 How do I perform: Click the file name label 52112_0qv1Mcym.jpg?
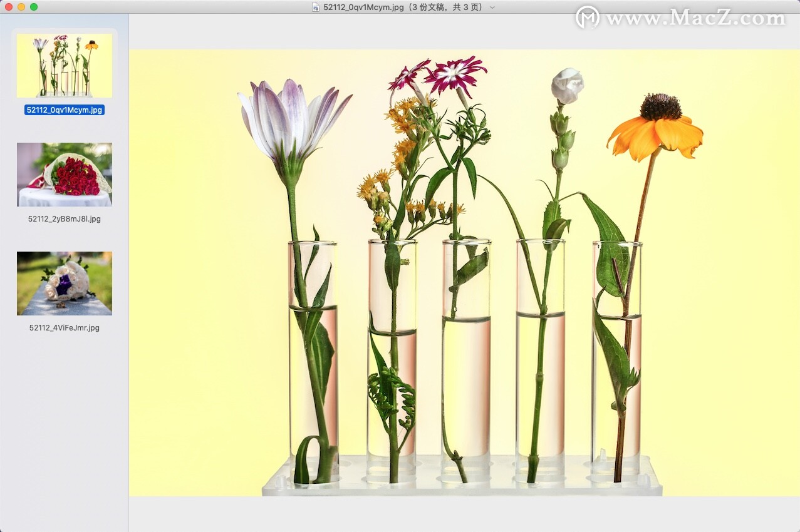click(65, 110)
